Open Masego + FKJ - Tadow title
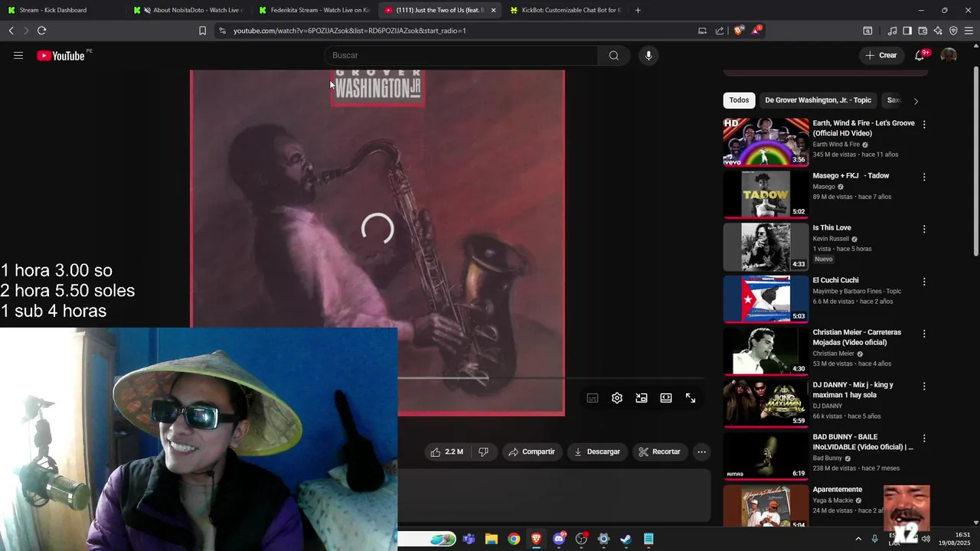This screenshot has height=551, width=980. coord(851,175)
